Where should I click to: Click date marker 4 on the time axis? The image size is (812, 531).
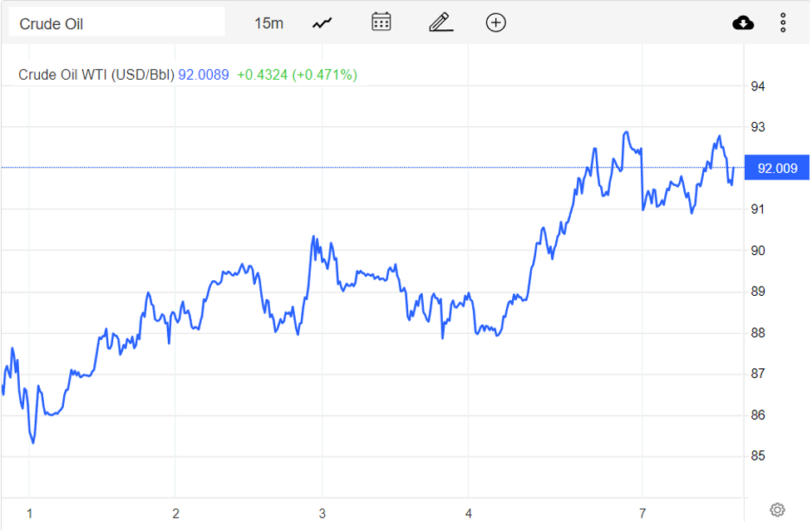[469, 513]
